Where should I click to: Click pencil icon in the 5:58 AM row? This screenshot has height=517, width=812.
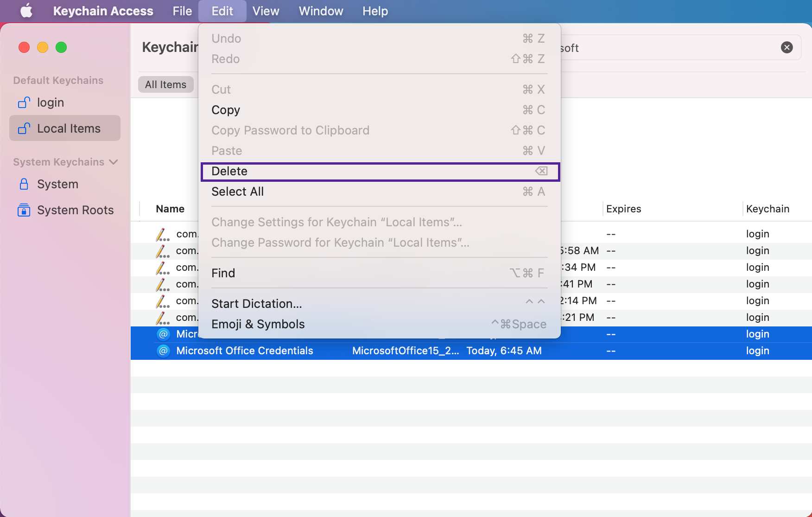pyautogui.click(x=163, y=251)
